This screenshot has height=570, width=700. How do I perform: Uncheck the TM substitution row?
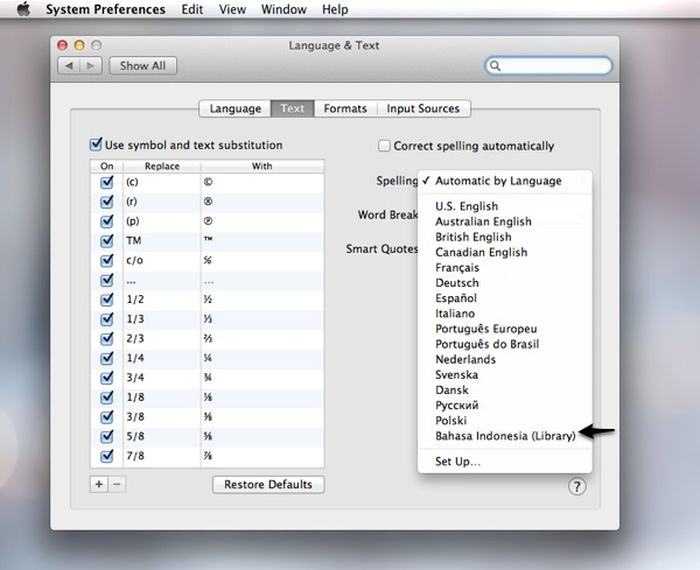107,241
